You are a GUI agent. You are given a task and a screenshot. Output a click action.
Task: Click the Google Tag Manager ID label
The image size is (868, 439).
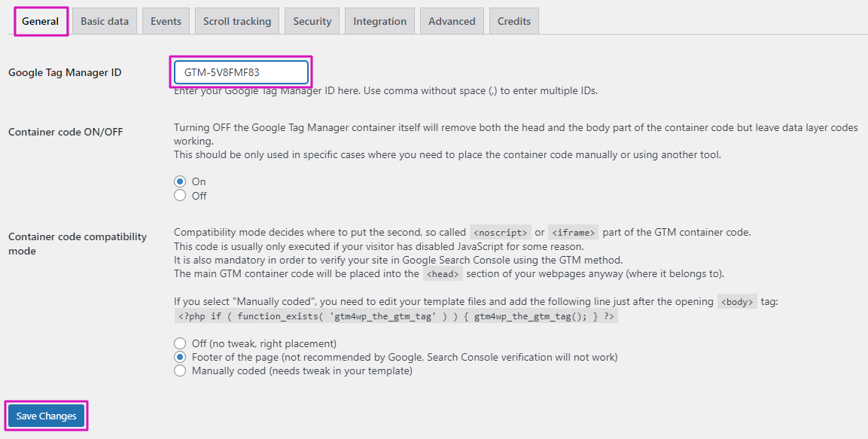point(65,72)
